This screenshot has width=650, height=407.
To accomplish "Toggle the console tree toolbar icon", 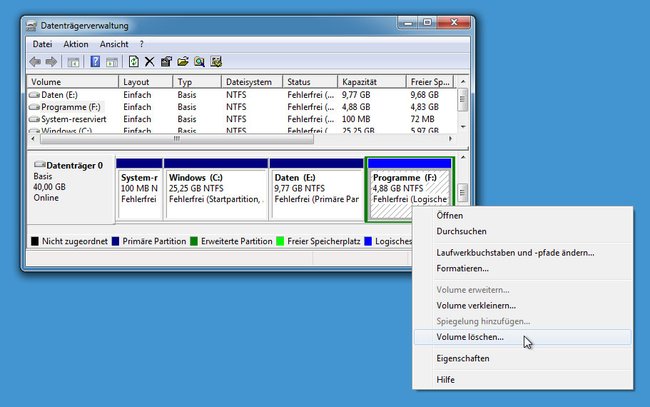I will [73, 62].
